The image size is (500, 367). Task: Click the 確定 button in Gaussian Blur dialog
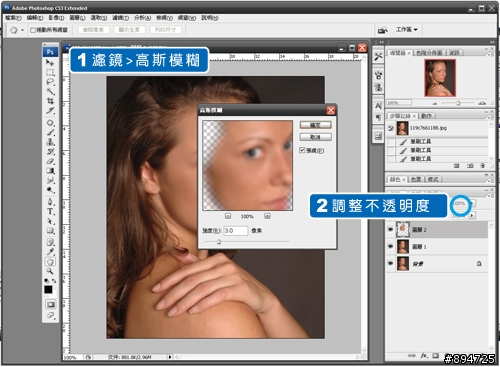pos(315,125)
